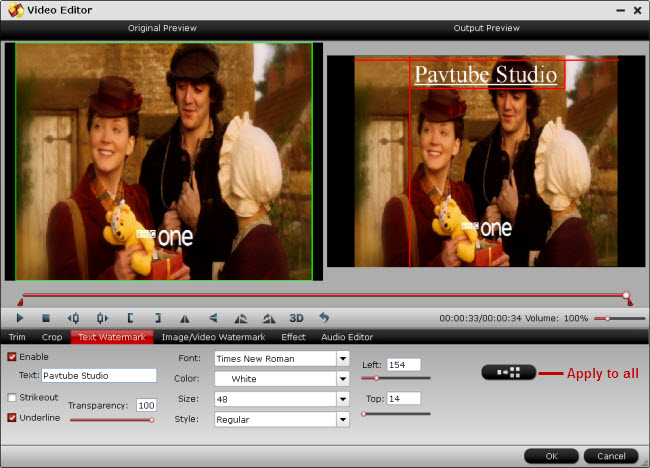Open the Font dropdown list
The width and height of the screenshot is (650, 468).
[x=343, y=359]
